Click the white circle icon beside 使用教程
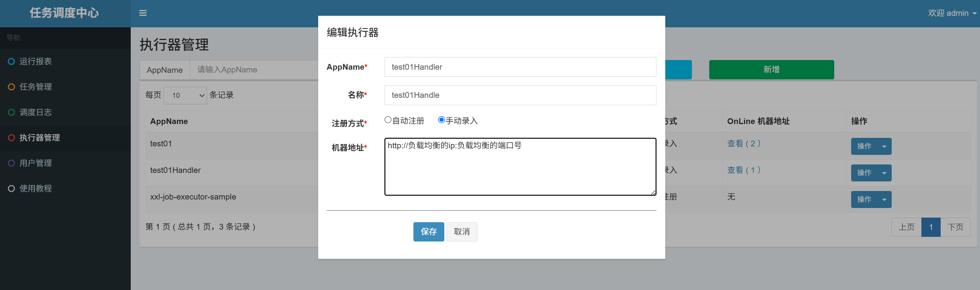980x290 pixels. coord(12,189)
